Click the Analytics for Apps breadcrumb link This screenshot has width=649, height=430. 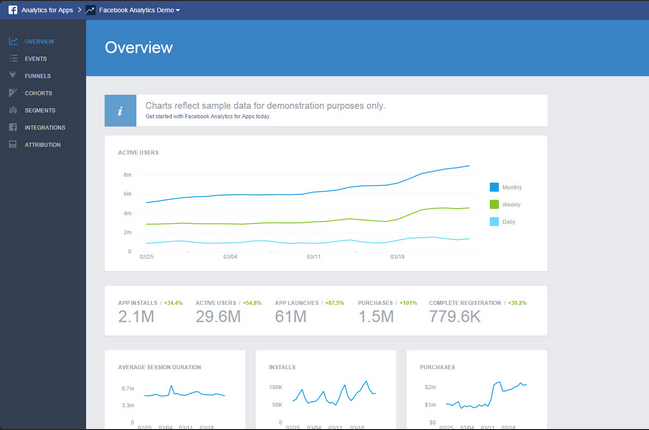[x=48, y=9]
